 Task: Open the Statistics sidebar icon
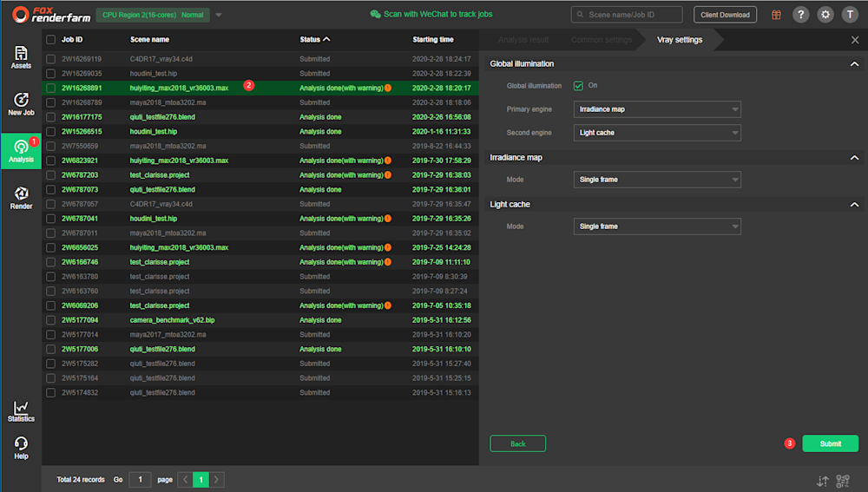point(21,411)
